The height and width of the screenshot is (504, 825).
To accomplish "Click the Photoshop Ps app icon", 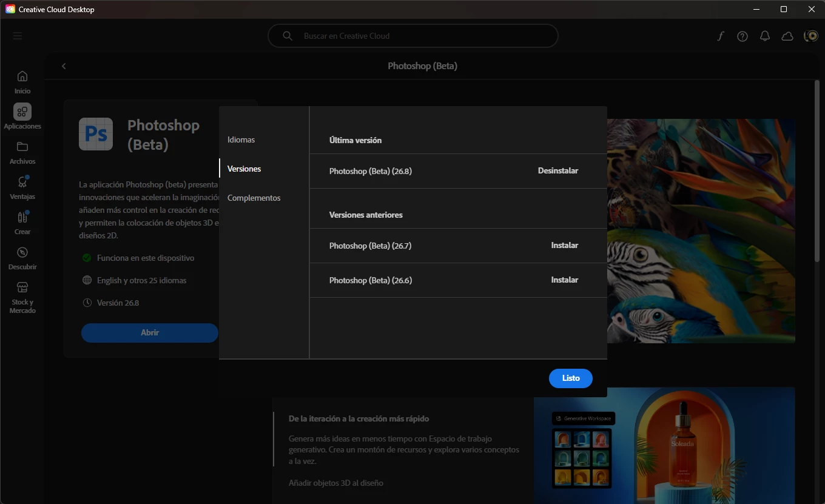I will 96,134.
